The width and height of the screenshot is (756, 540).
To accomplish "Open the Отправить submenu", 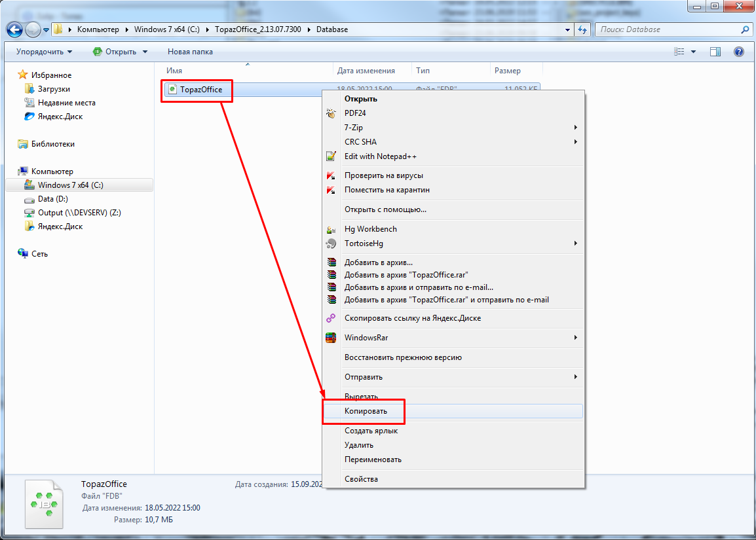I will coord(453,377).
